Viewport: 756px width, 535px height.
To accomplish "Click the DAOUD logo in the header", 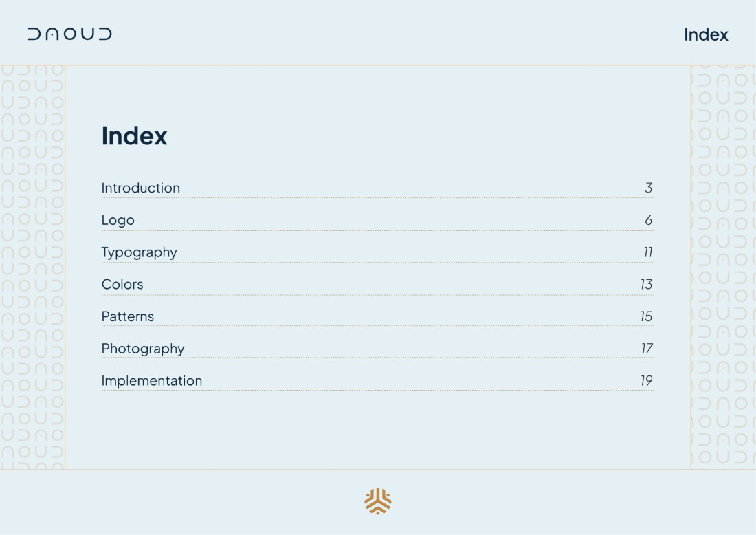I will click(70, 34).
